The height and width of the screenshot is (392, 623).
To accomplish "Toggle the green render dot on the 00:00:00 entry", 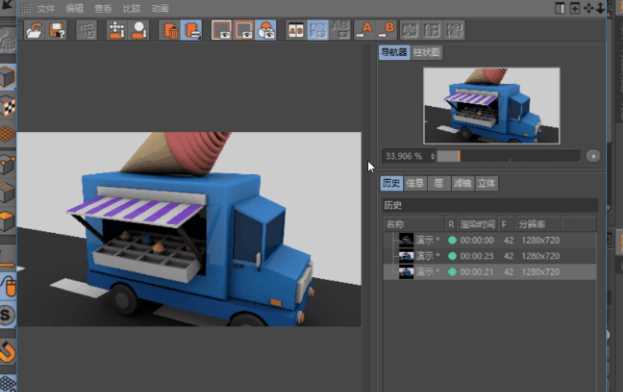I will pos(452,240).
